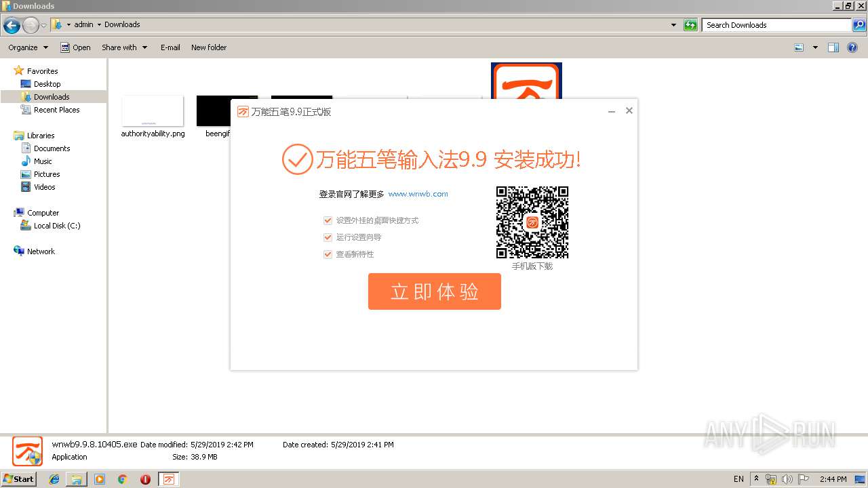Go back in Explorer navigation
The image size is (868, 488).
tap(12, 26)
